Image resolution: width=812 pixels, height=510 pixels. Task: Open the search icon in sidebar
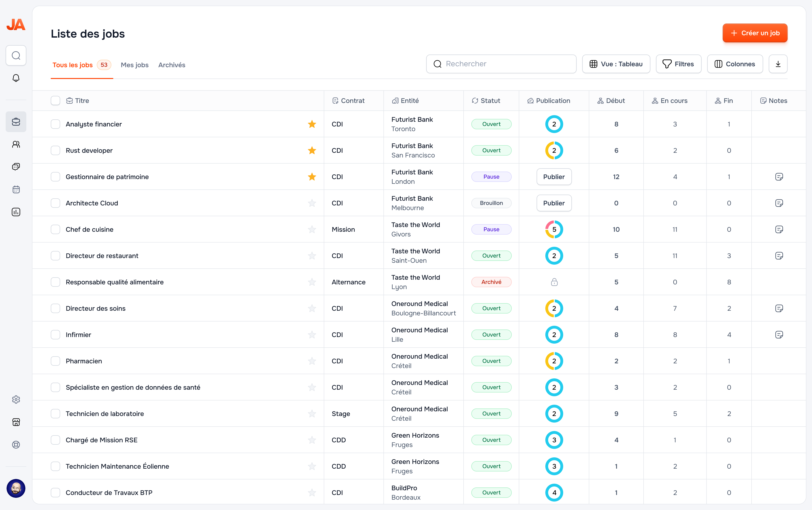(16, 55)
